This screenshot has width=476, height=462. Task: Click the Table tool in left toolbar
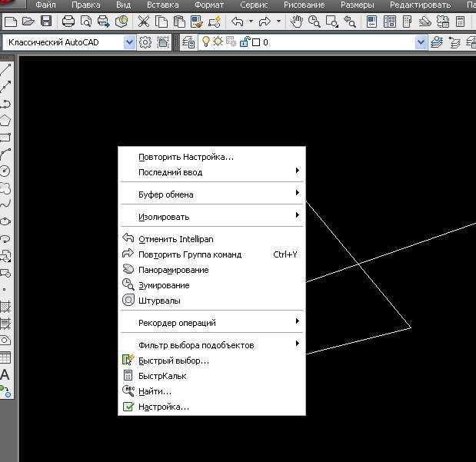pyautogui.click(x=5, y=357)
